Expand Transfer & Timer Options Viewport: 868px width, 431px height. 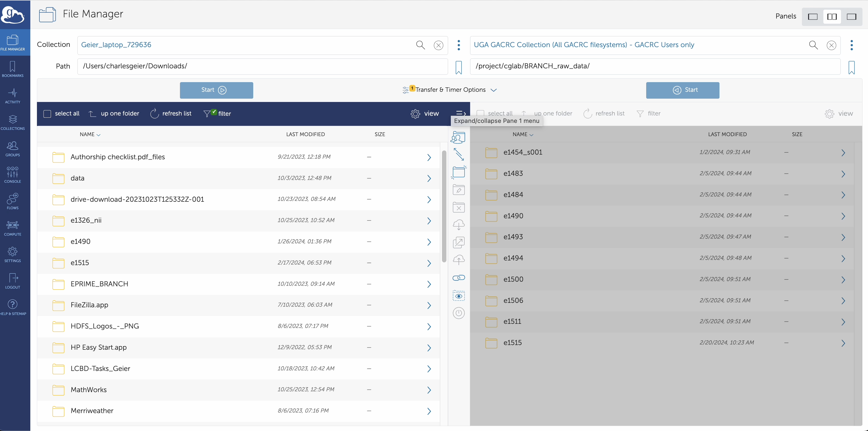pyautogui.click(x=449, y=90)
